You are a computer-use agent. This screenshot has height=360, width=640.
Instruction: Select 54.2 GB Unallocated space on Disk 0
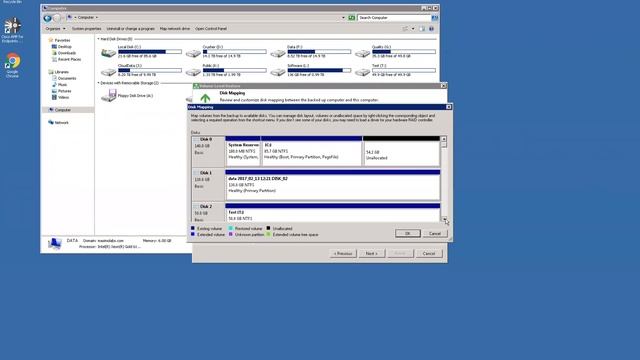click(x=401, y=151)
